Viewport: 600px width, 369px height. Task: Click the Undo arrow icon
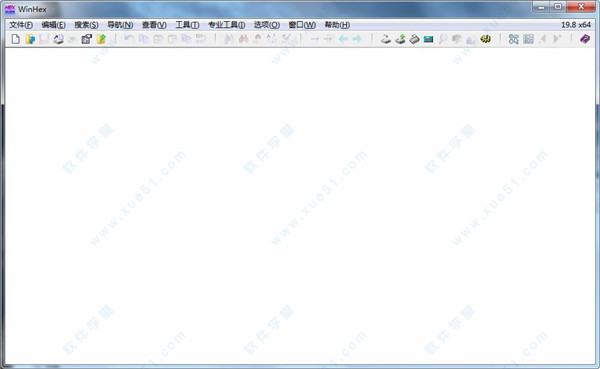tap(129, 39)
